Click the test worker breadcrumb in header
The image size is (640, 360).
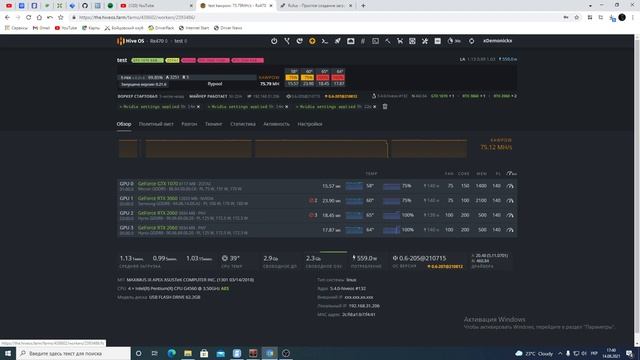click(180, 41)
